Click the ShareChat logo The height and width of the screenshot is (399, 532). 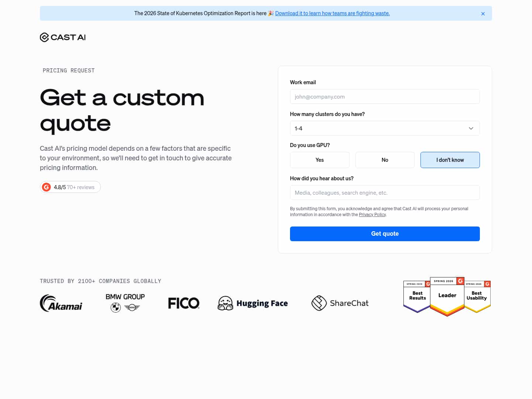pyautogui.click(x=340, y=303)
